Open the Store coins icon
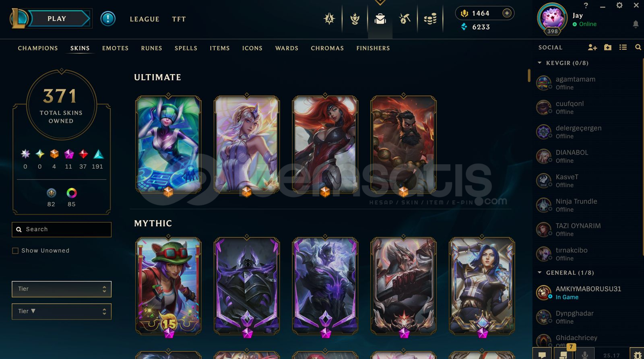 tap(430, 19)
